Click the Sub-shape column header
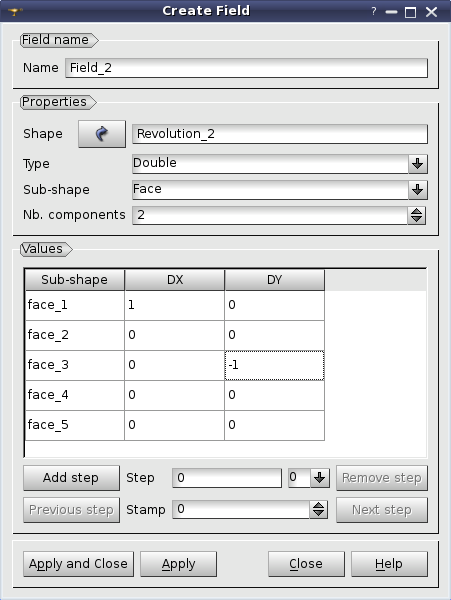451x600 pixels. (75, 280)
